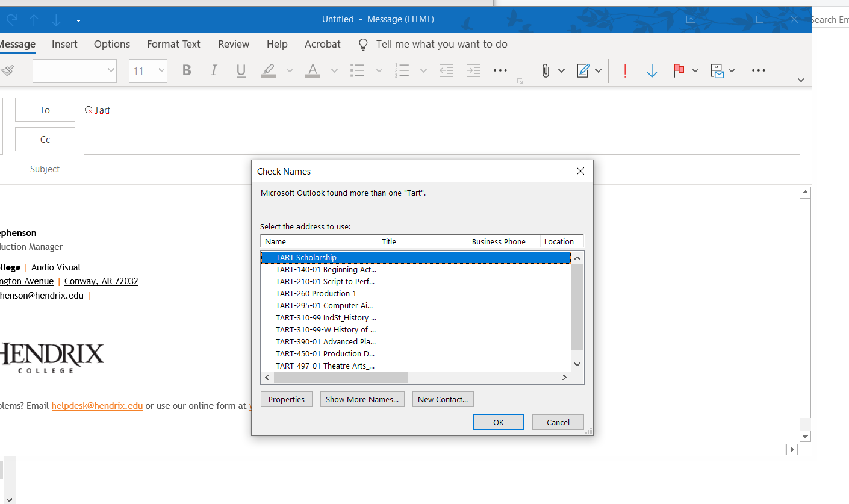The width and height of the screenshot is (849, 504).
Task: Increase paragraph indent
Action: [474, 71]
